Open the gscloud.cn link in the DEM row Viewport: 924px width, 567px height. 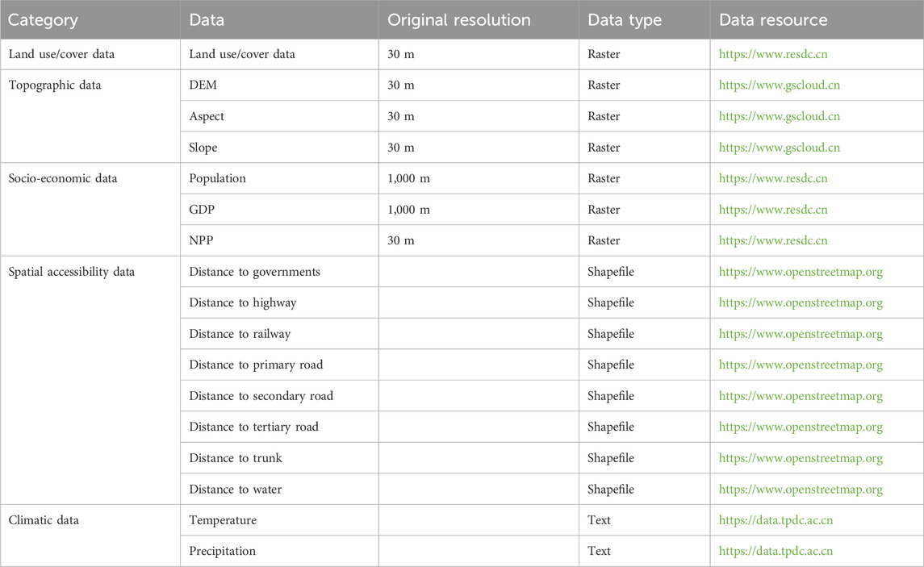coord(779,85)
